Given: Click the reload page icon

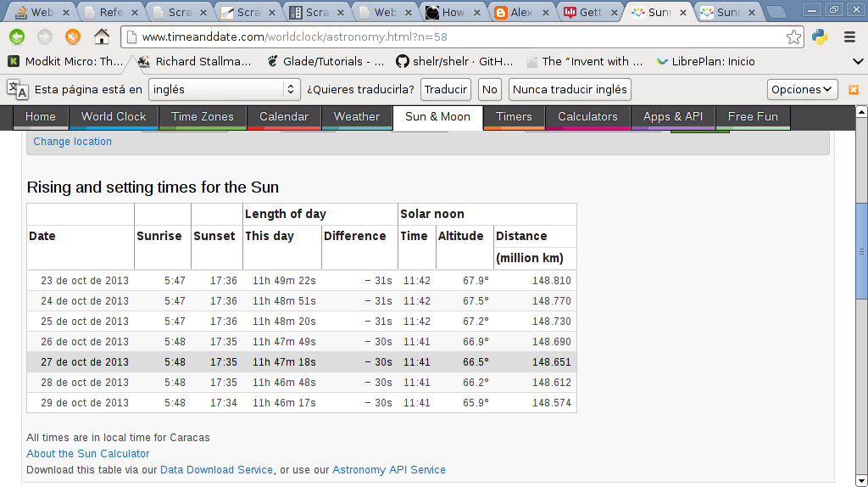Looking at the screenshot, I should pos(73,36).
